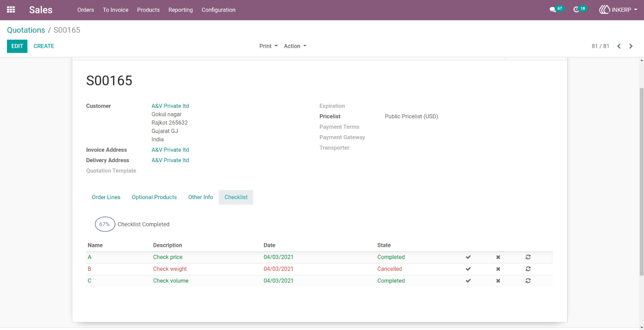Open Customer A&V Private ltd link
The height and width of the screenshot is (330, 644).
coord(170,106)
